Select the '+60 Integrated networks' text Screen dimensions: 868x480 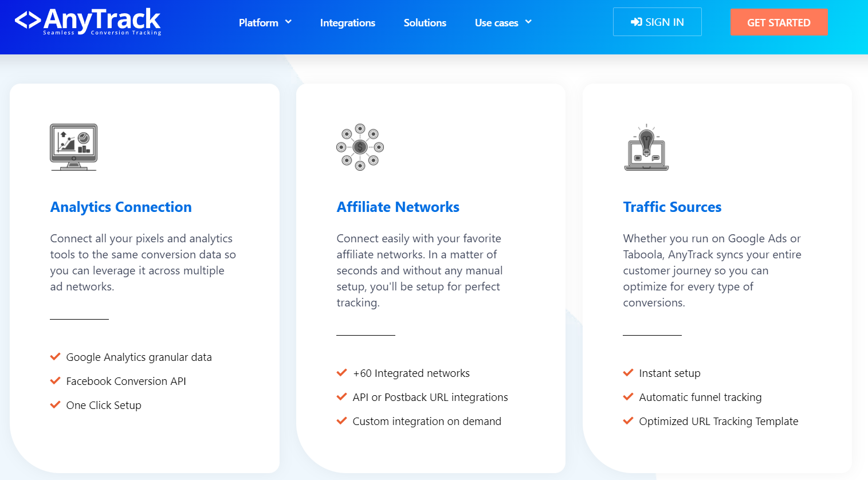coord(411,373)
